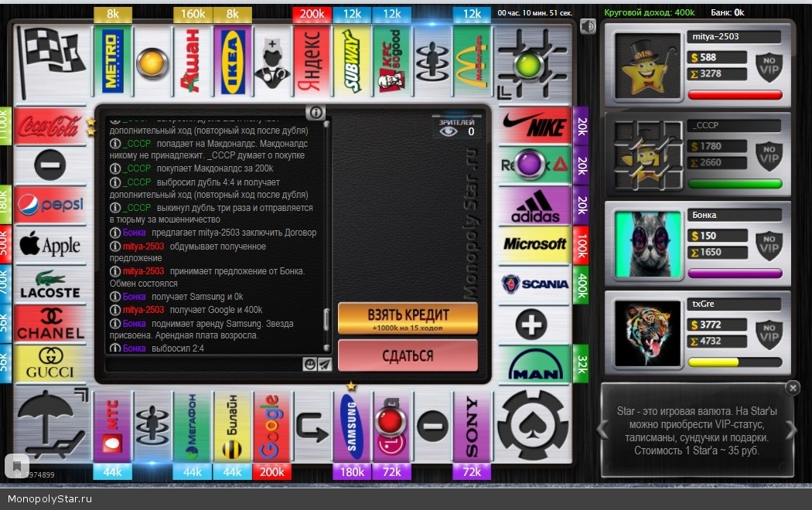Click the arrow turn cell on bottom row

click(x=312, y=427)
